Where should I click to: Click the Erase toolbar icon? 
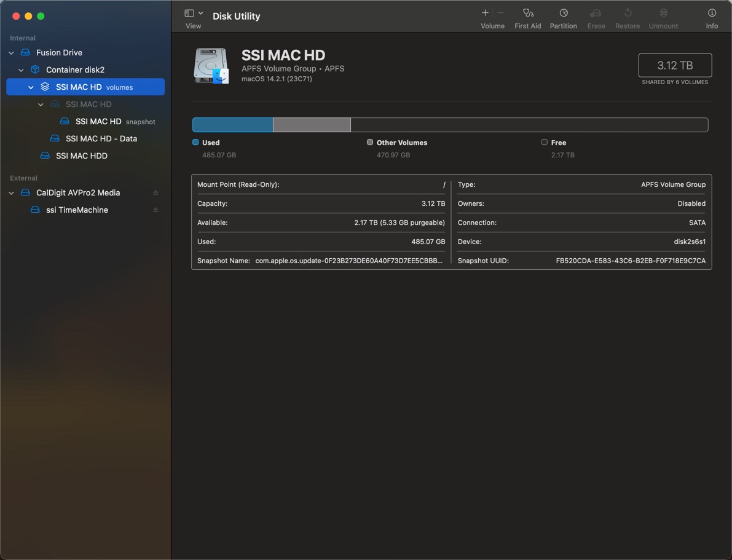[x=596, y=13]
